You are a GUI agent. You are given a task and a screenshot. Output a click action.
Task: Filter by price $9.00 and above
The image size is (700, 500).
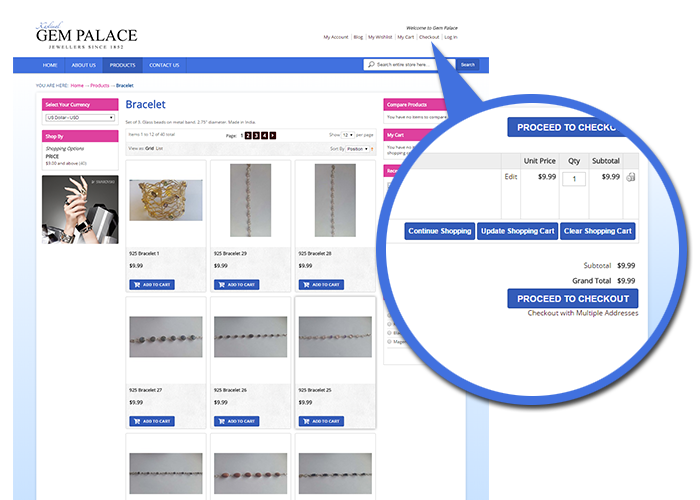(66, 163)
